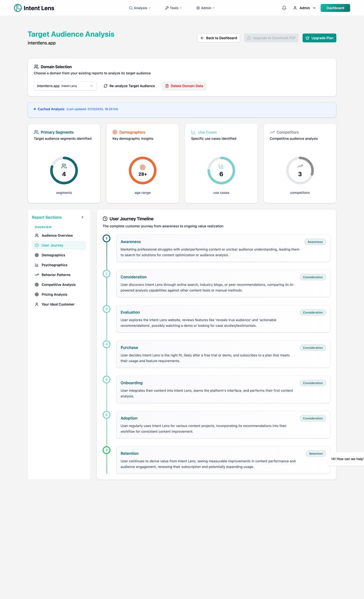Click the Intent Lens logo
This screenshot has width=364, height=599.
point(34,8)
